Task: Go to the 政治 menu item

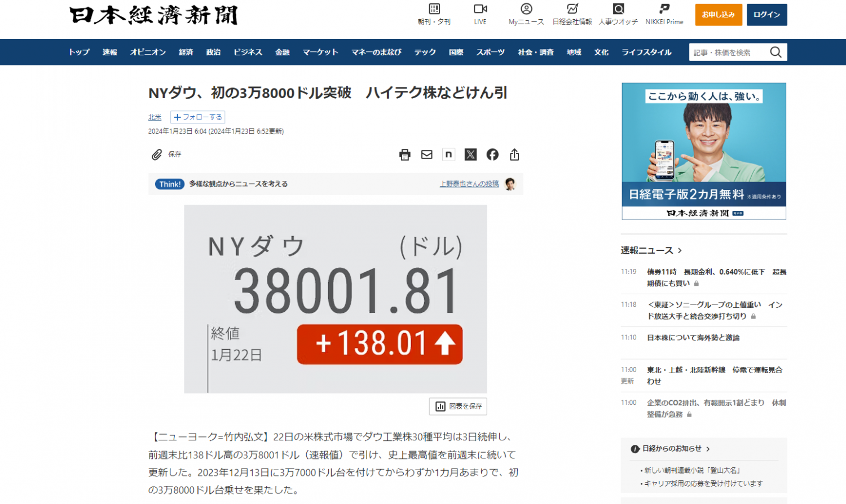Action: [213, 52]
